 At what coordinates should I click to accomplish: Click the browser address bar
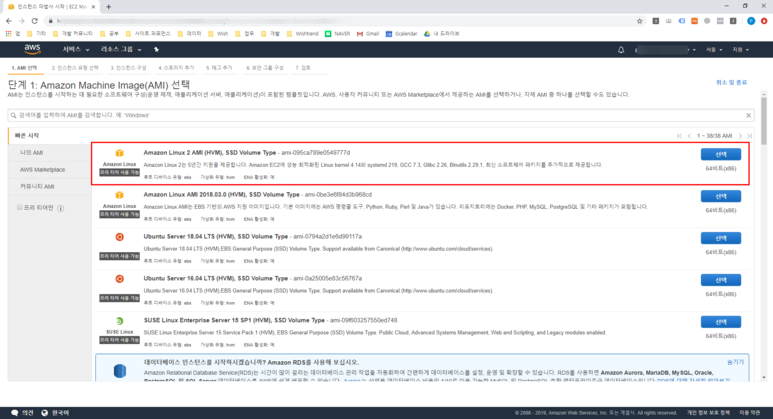point(340,21)
